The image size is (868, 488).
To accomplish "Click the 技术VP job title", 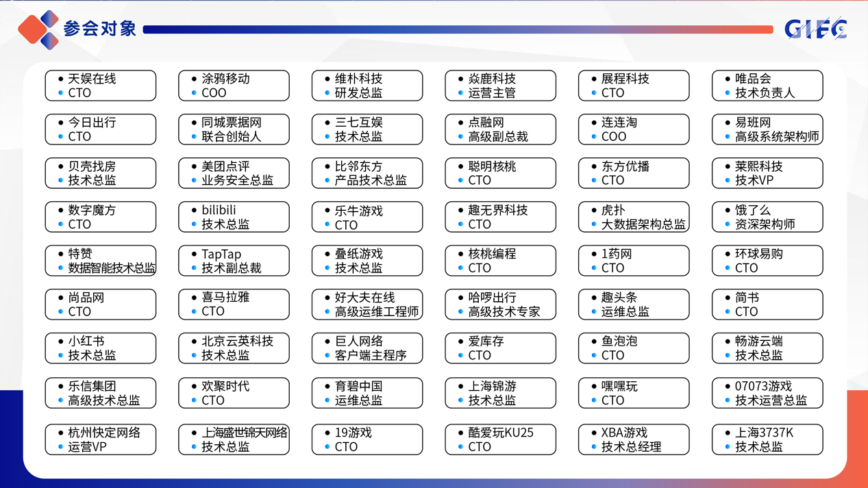I will coord(754,181).
